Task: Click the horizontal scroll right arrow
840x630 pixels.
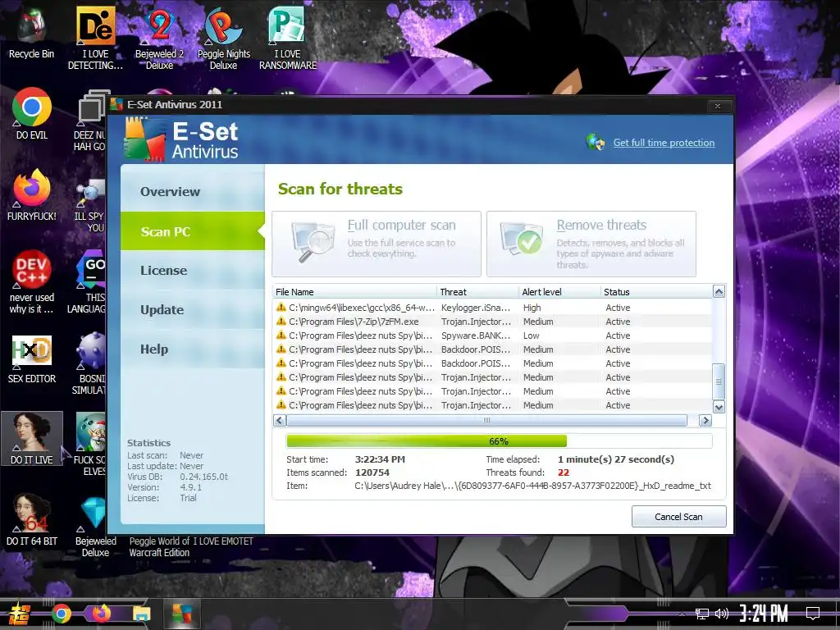Action: tap(705, 421)
